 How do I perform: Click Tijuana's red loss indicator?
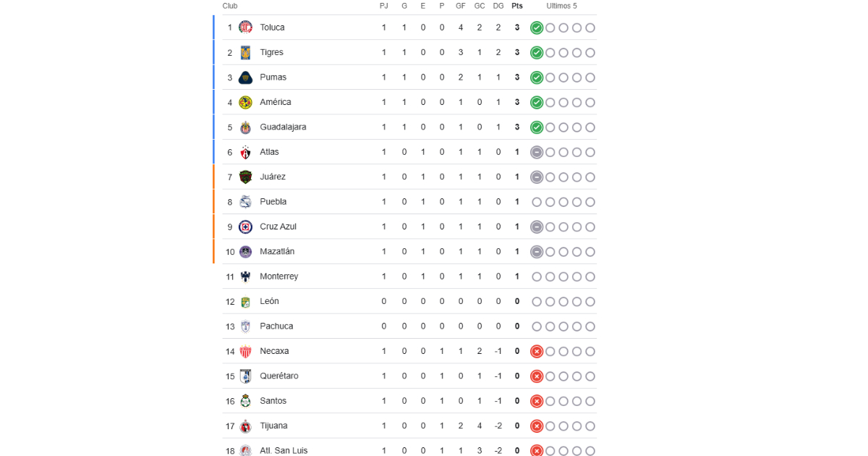[x=536, y=426]
